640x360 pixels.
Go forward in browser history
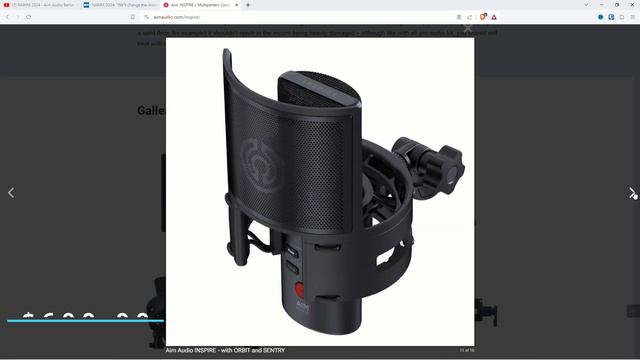click(18, 17)
